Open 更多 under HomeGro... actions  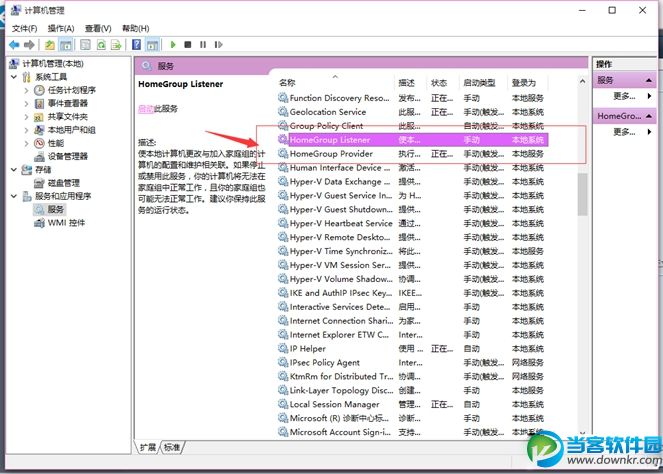click(x=624, y=132)
